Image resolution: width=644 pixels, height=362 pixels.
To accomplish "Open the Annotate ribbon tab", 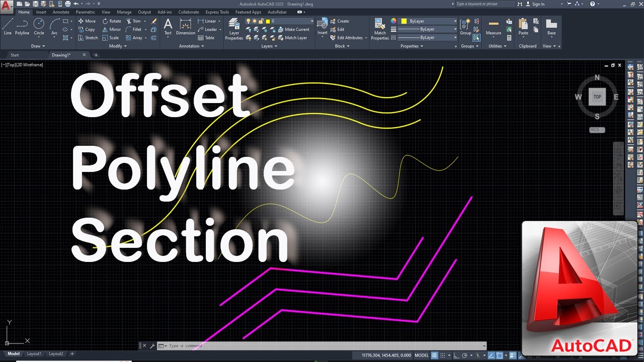I will [x=61, y=12].
